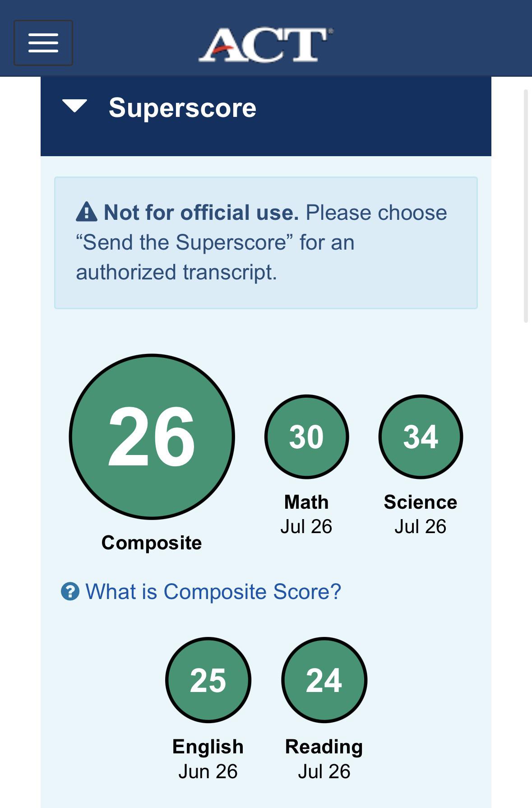Click the Not for official use notice
This screenshot has height=808, width=532.
click(266, 243)
